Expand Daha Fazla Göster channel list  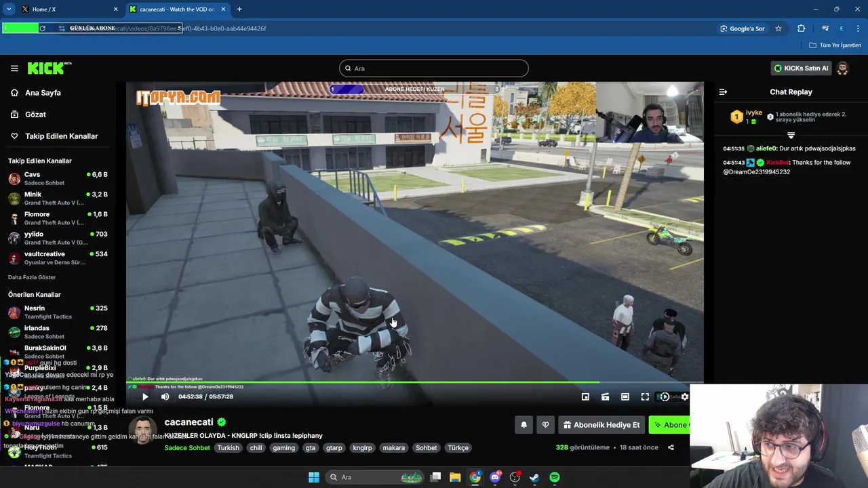point(32,277)
